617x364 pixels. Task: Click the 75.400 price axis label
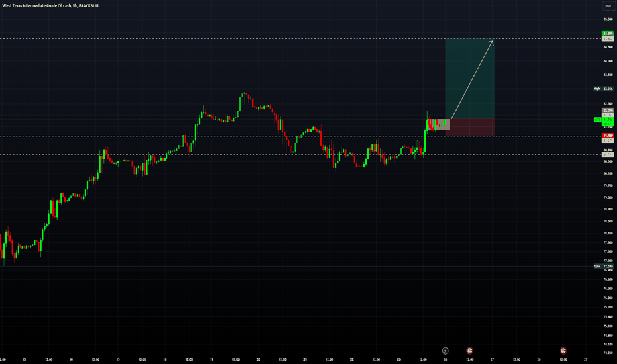tap(608, 316)
